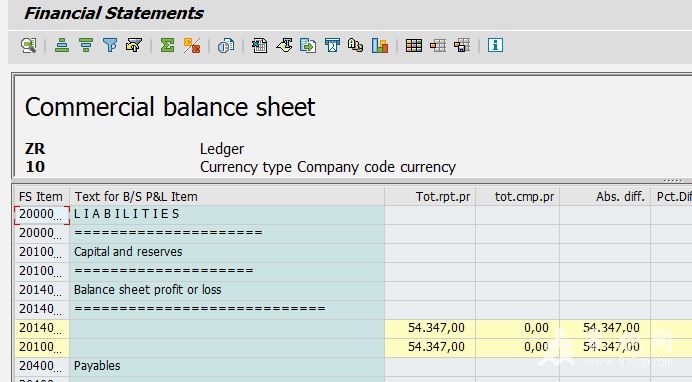Image resolution: width=692 pixels, height=382 pixels.
Task: Export to spreadsheet via Excel icon
Action: coord(259,45)
